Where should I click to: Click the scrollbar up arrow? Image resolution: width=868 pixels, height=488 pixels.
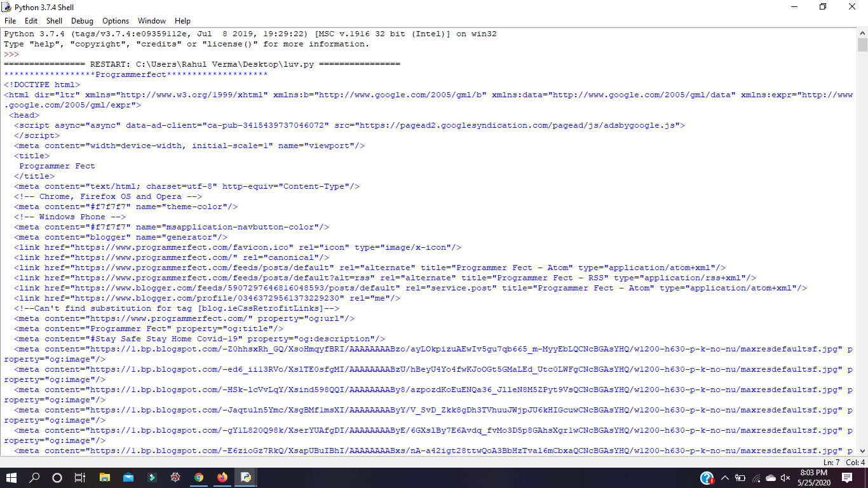(x=862, y=33)
